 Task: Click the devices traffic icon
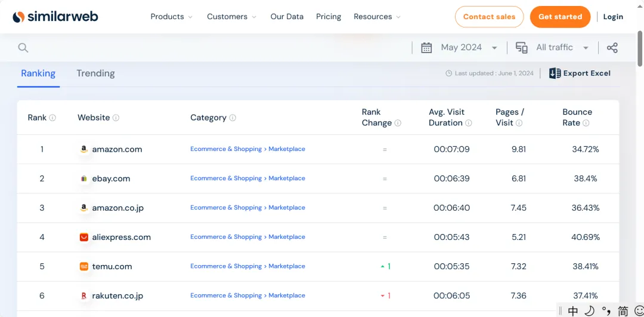[x=522, y=48]
